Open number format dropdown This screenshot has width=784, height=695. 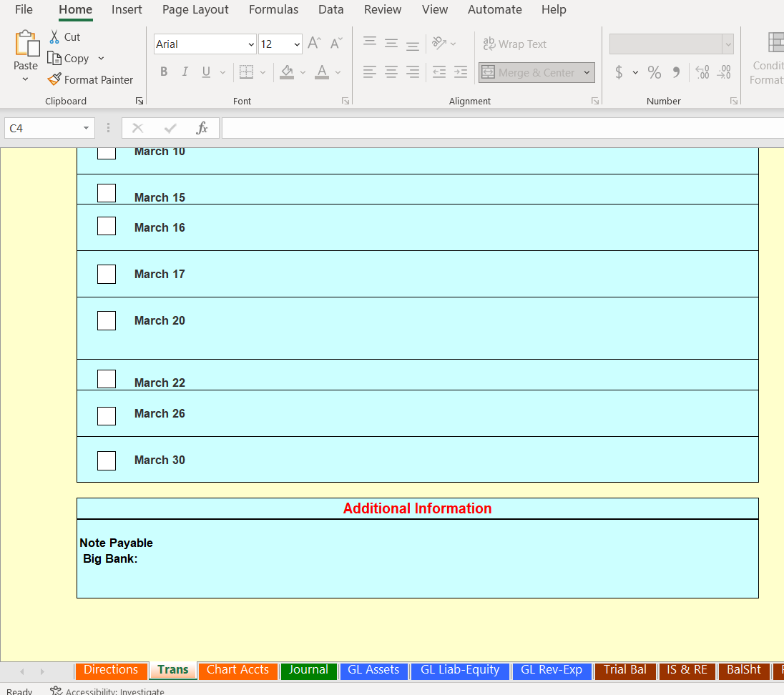(728, 44)
